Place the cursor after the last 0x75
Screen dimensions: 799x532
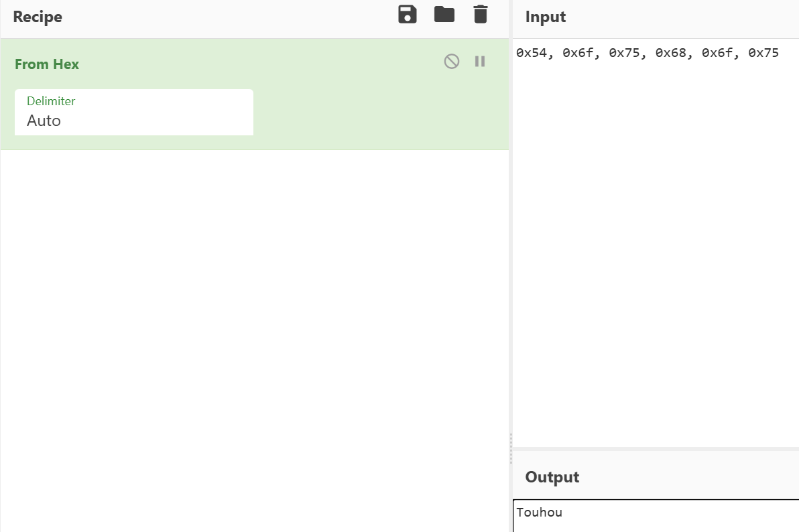[x=780, y=54]
